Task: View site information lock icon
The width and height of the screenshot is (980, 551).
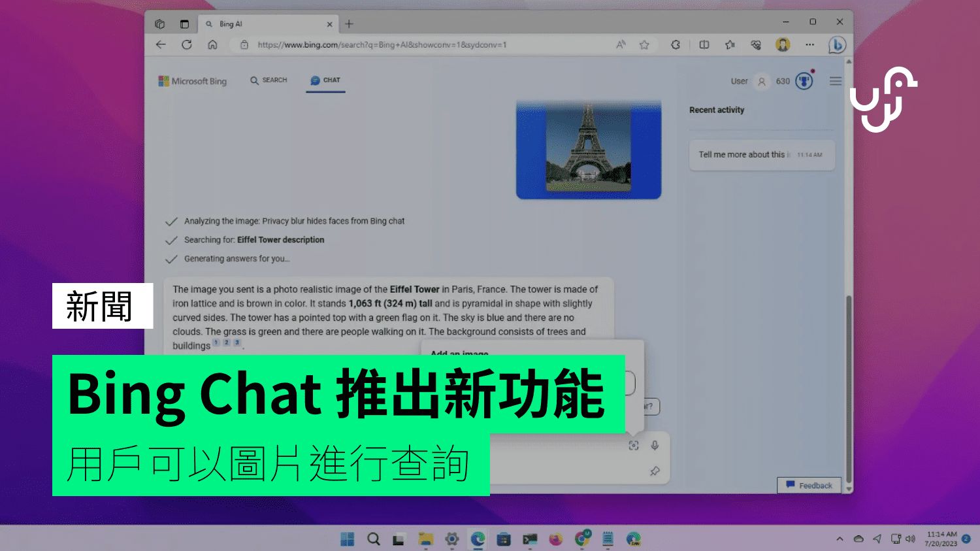Action: tap(244, 45)
